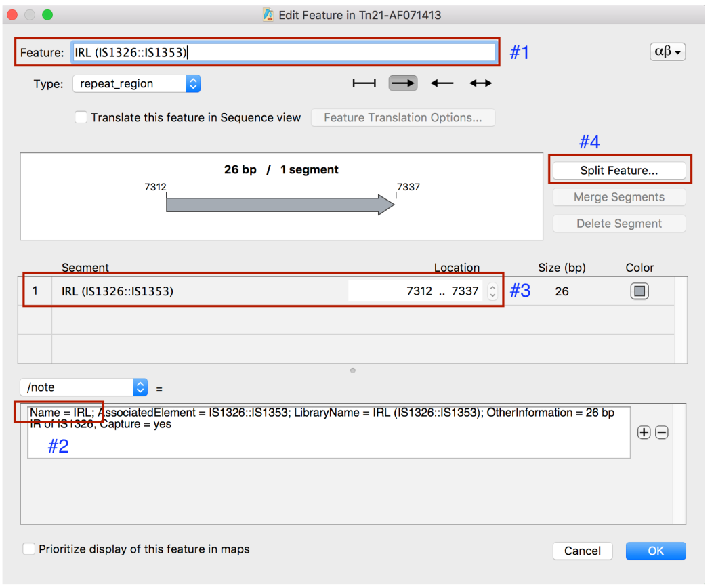Click the plus icon to add qualifier
Viewport: 714px width, 588px height.
644,433
